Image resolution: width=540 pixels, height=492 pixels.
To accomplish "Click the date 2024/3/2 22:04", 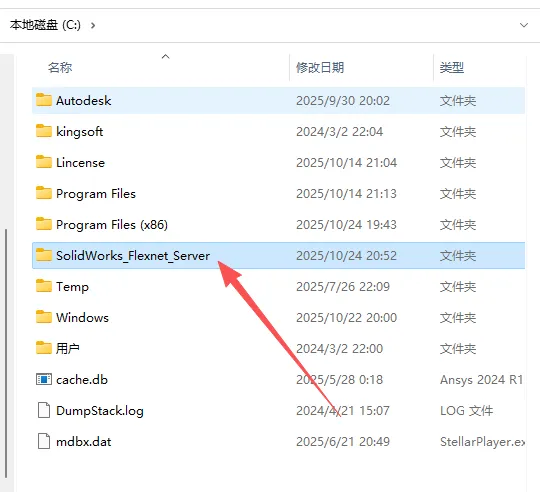I will click(340, 132).
